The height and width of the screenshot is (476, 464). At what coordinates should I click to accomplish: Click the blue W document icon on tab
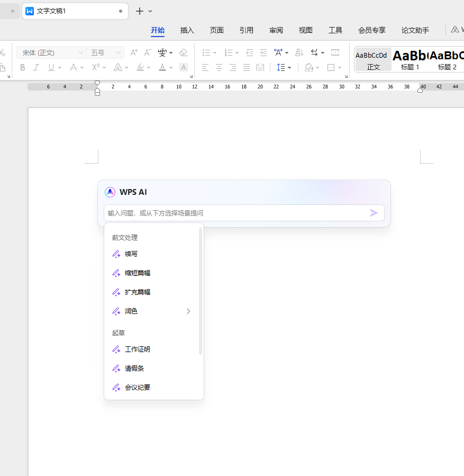pos(30,11)
